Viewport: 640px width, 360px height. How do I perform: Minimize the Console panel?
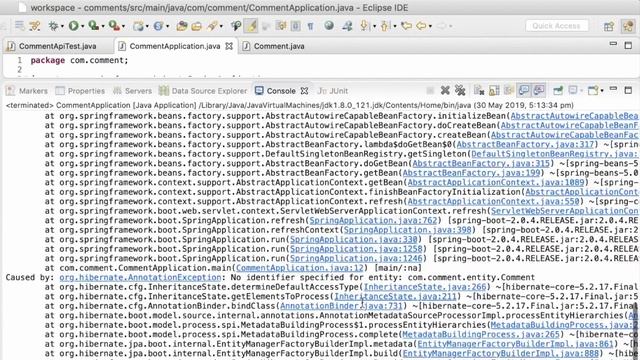pos(613,89)
